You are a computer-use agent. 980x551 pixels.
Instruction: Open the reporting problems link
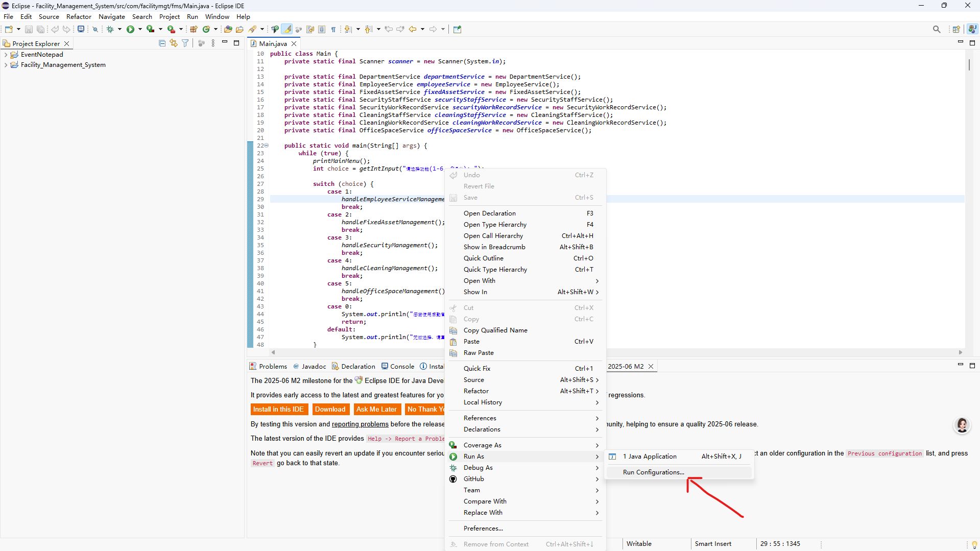pyautogui.click(x=360, y=424)
